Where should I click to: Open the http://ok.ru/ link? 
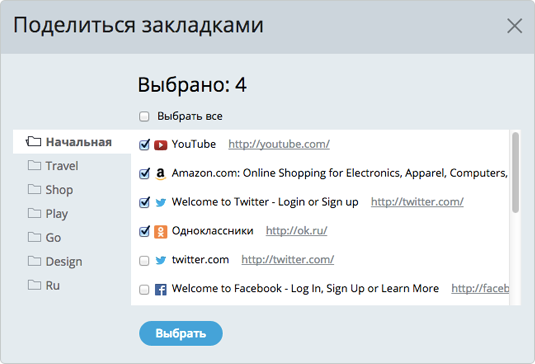click(297, 231)
